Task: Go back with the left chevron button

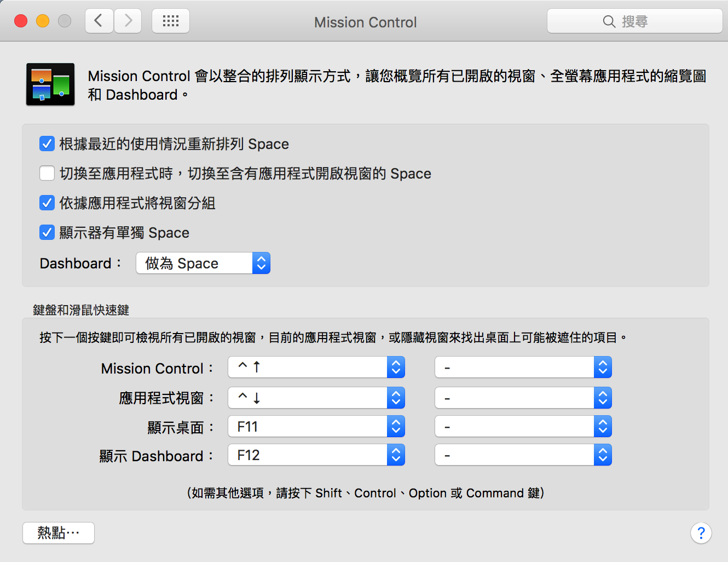Action: [x=99, y=21]
